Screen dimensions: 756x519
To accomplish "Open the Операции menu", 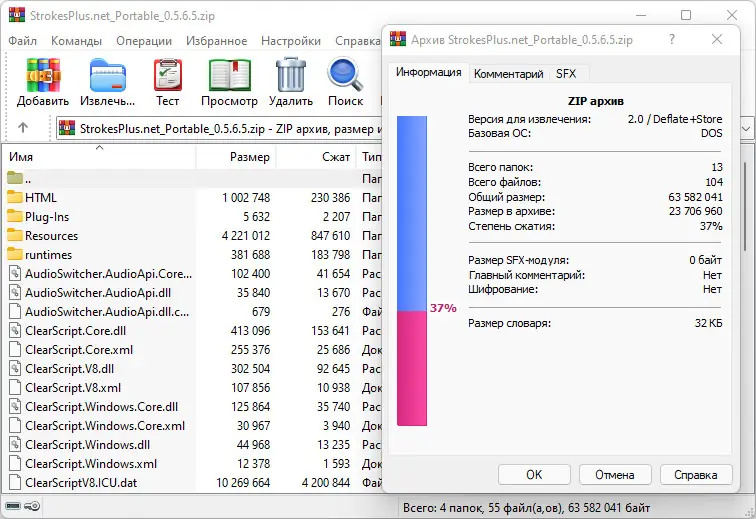I will tap(144, 41).
